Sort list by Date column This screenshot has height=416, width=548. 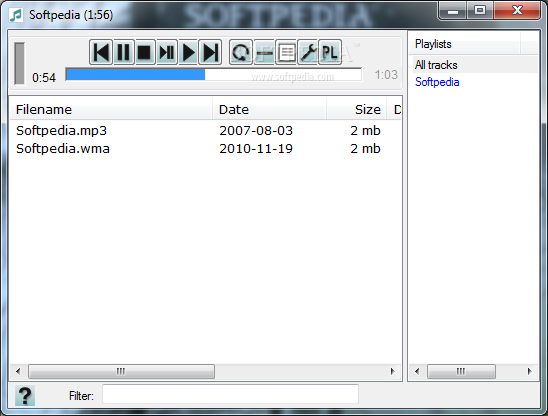(x=269, y=109)
